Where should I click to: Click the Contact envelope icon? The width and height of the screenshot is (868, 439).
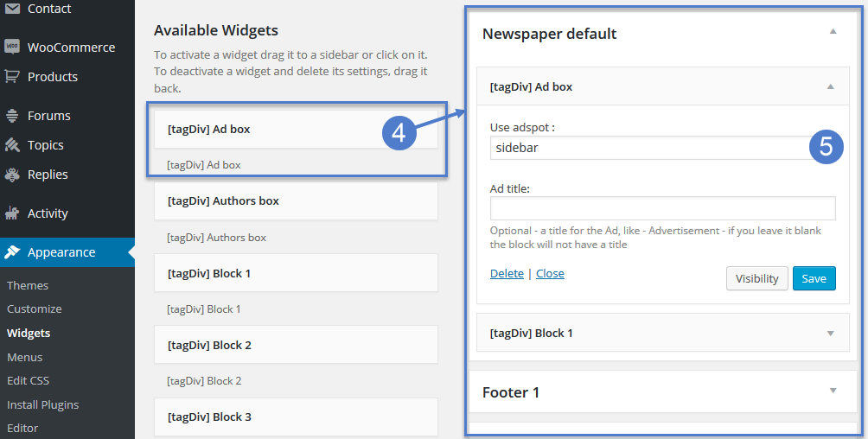(12, 9)
